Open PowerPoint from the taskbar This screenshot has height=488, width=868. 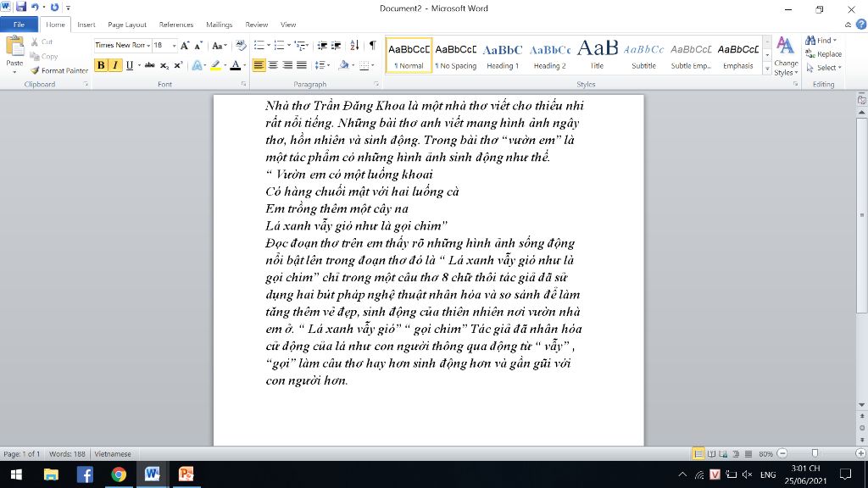[x=186, y=474]
